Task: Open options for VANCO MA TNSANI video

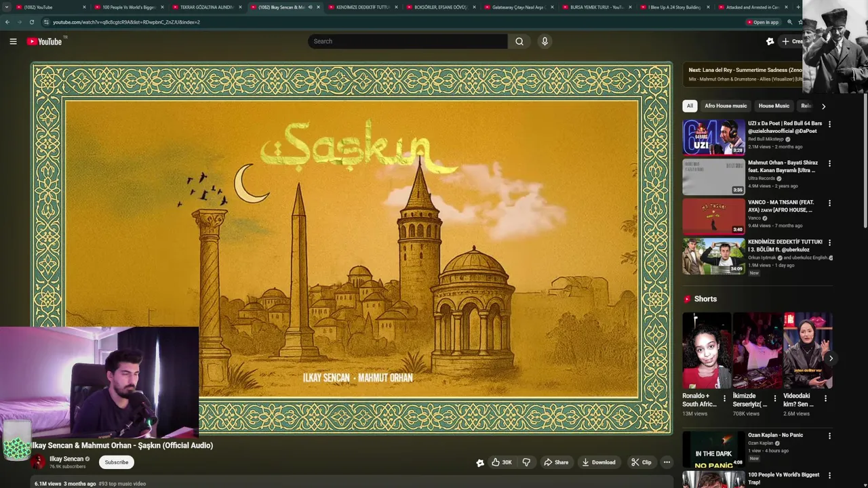Action: point(829,203)
